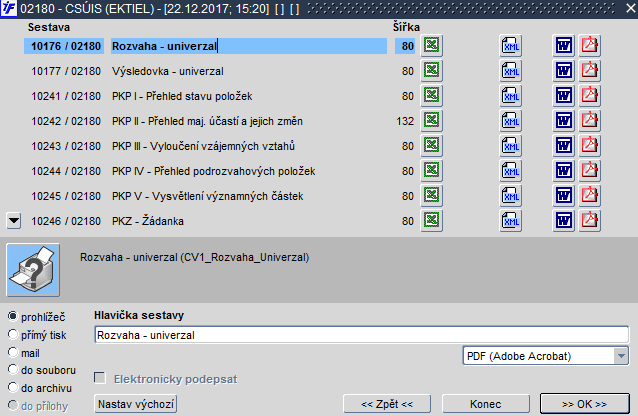Open PKP V report in Word

pos(564,195)
